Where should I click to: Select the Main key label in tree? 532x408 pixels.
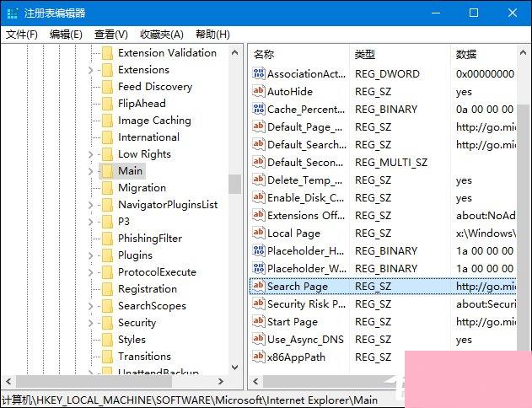(x=131, y=171)
